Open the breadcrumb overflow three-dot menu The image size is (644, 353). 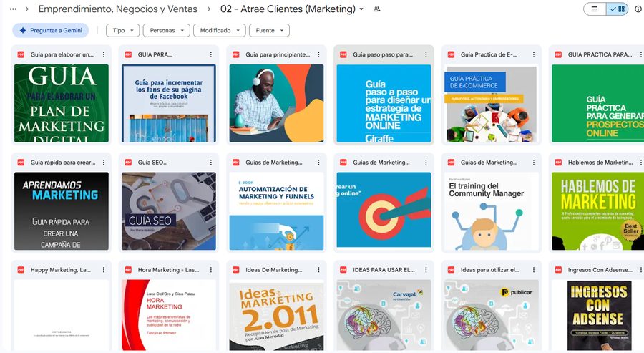pyautogui.click(x=13, y=9)
